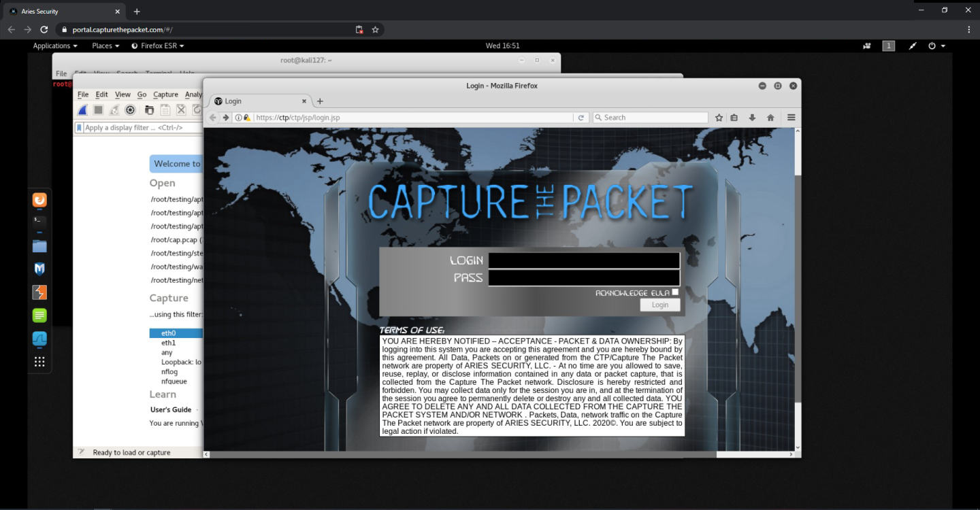980x510 pixels.
Task: Open the power system menu dropdown
Action: click(x=936, y=46)
